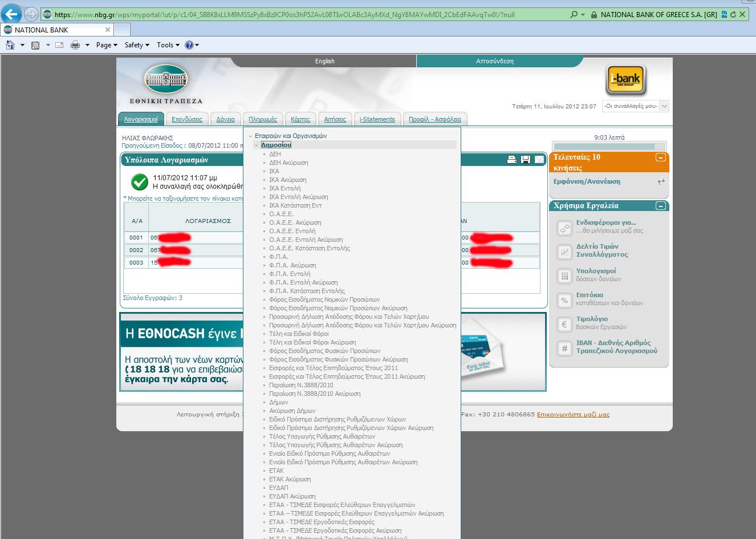Print the Υπόλοιπα Λογαριασμών panel via printer icon
This screenshot has width=756, height=539.
[x=511, y=160]
